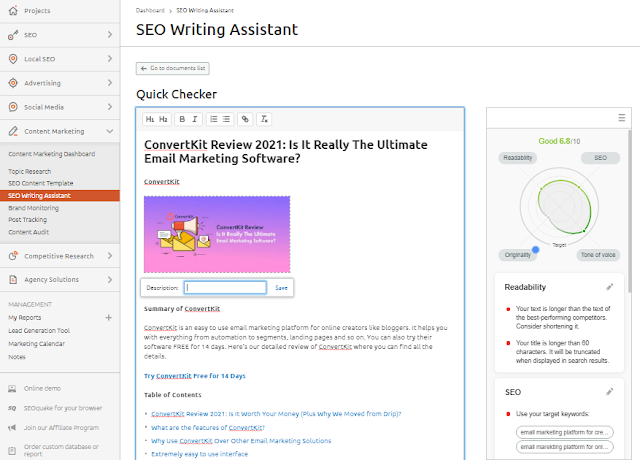Select SEO Writing Assistant menu item
The height and width of the screenshot is (460, 640).
click(x=60, y=196)
